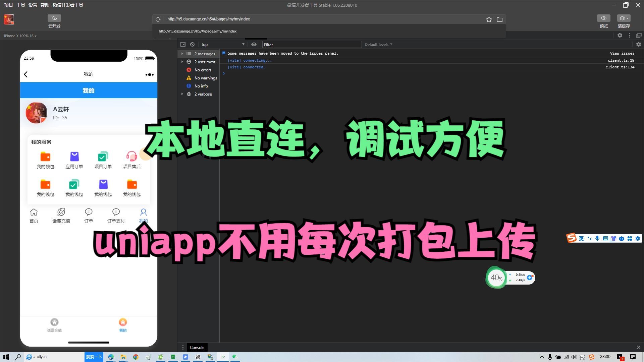
Task: Clear the console with the ban icon
Action: click(192, 44)
